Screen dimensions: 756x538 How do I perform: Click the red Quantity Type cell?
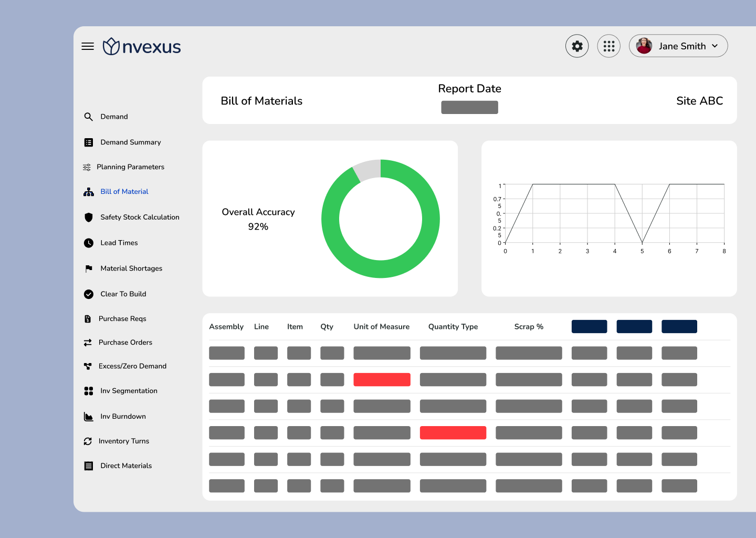(453, 433)
